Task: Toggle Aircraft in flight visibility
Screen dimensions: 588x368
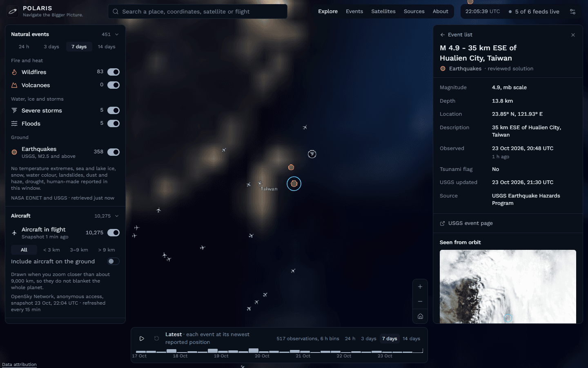Action: point(114,233)
